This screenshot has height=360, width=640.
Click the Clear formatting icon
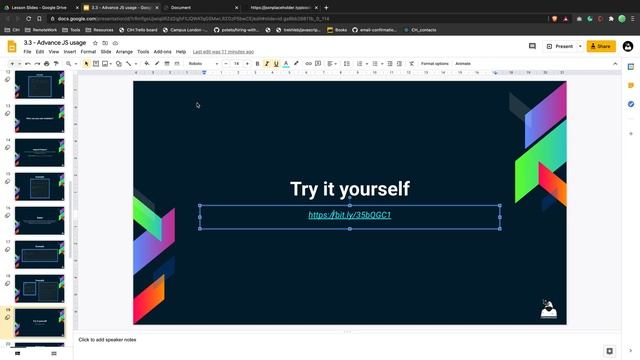[411, 64]
